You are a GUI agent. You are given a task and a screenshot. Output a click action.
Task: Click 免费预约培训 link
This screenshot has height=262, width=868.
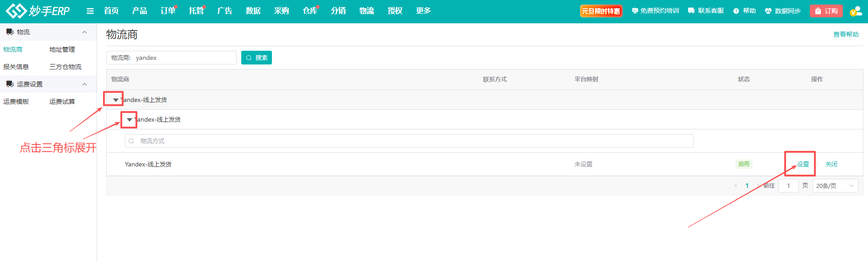click(x=656, y=11)
